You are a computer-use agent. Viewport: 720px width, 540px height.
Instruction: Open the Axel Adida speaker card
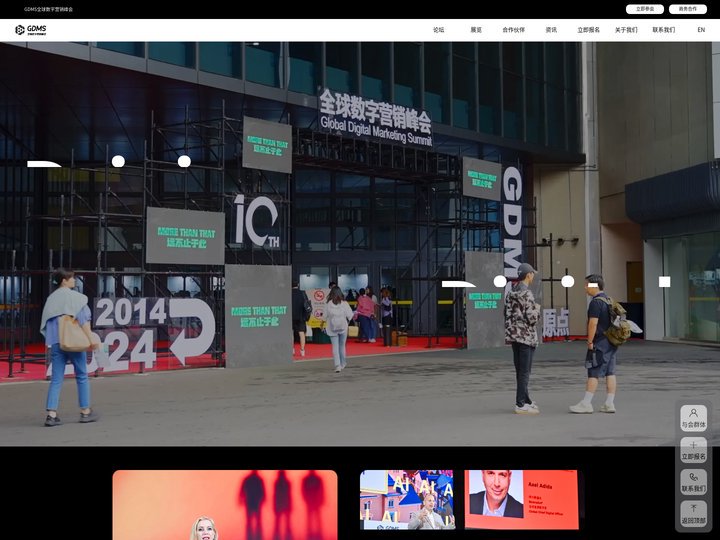click(522, 500)
